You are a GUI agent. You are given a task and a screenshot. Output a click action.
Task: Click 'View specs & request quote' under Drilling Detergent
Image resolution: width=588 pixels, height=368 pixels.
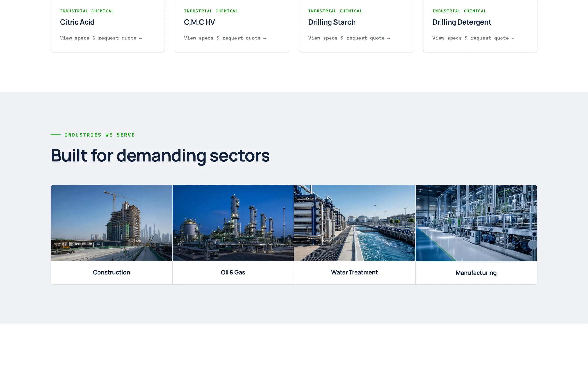click(x=473, y=38)
